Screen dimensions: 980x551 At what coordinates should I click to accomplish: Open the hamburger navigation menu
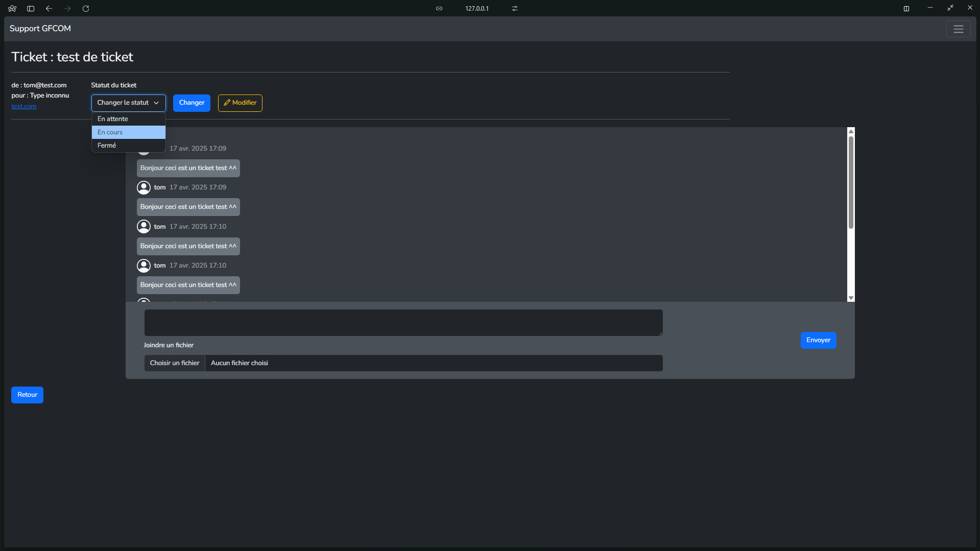point(958,29)
